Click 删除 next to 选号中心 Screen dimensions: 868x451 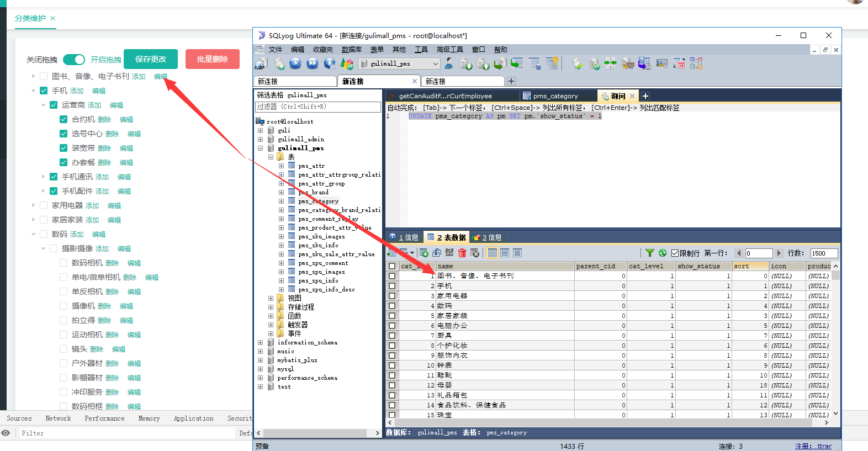point(112,134)
